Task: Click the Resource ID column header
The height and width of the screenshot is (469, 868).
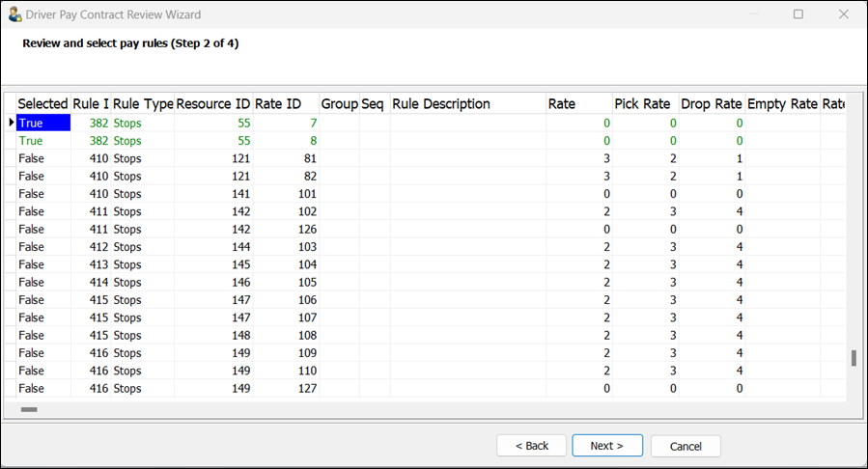Action: (x=213, y=104)
